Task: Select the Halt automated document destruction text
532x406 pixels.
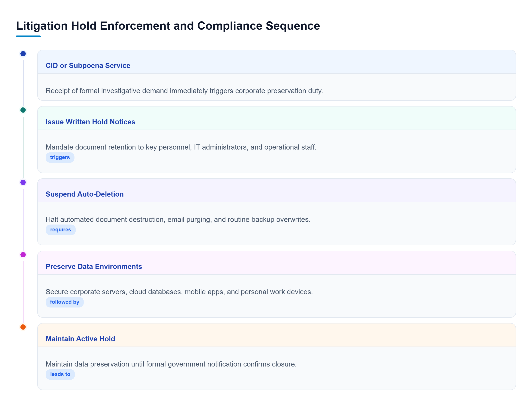Action: [178, 219]
